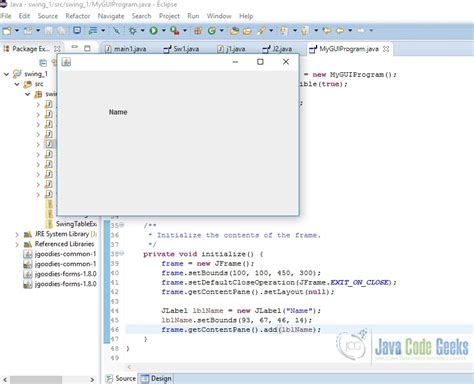Click the Search flashlight toolbar icon
Viewport: 474px width, 384px height.
pyautogui.click(x=261, y=31)
